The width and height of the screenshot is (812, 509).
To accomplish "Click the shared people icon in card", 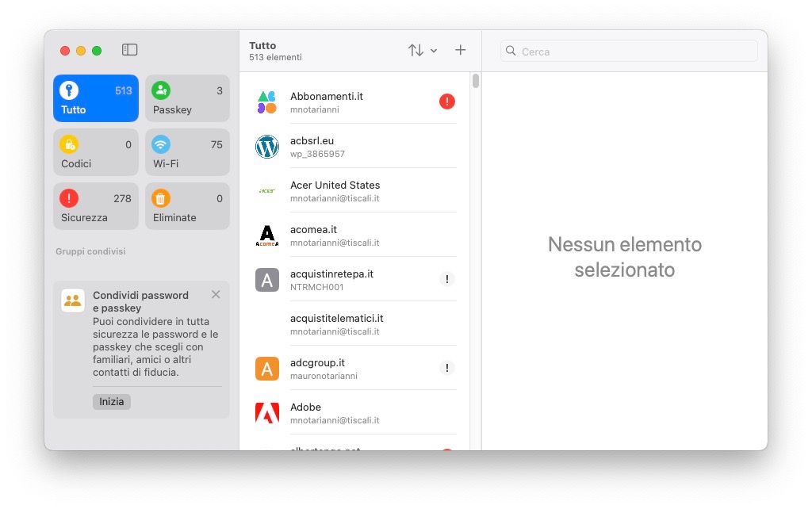I will pos(73,300).
